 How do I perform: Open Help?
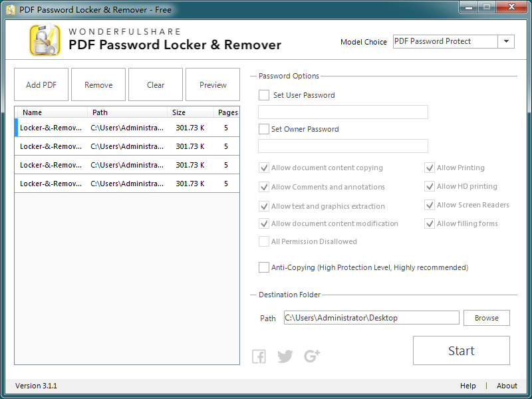[x=467, y=386]
